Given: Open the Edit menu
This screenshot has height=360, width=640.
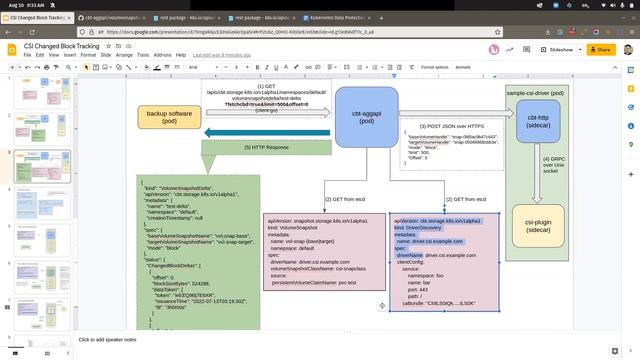Looking at the screenshot, I should click(x=40, y=55).
